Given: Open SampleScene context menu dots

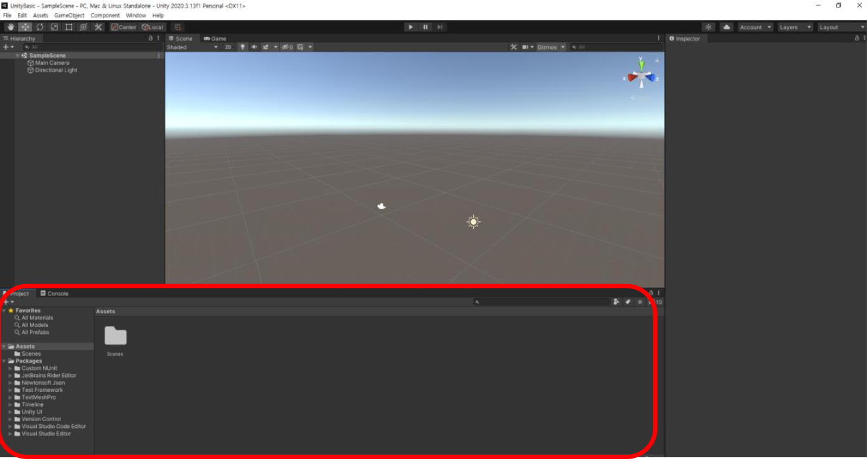Looking at the screenshot, I should tap(159, 55).
